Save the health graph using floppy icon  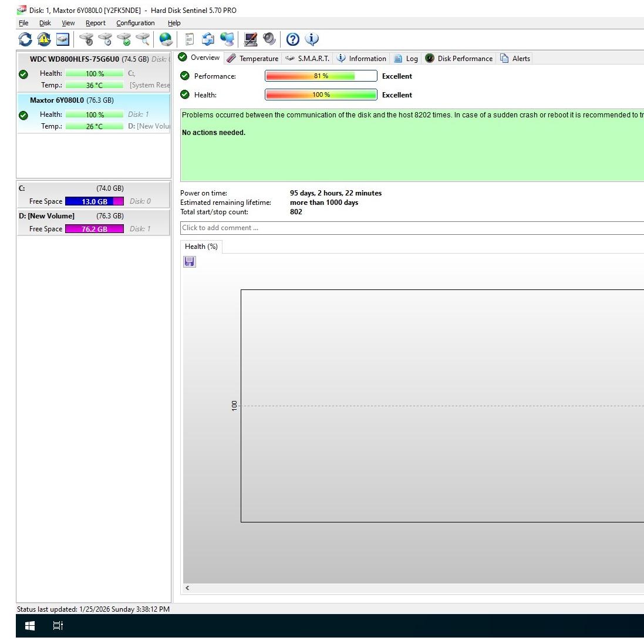point(190,262)
